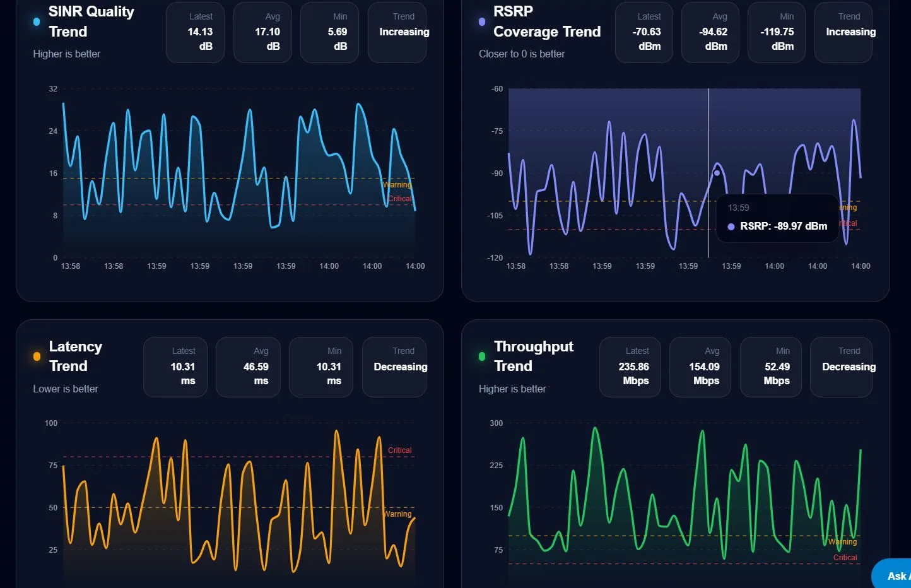Screen dimensions: 911x588
Task: Click the purple dot beside RSRP Coverage Trend
Action: (482, 21)
